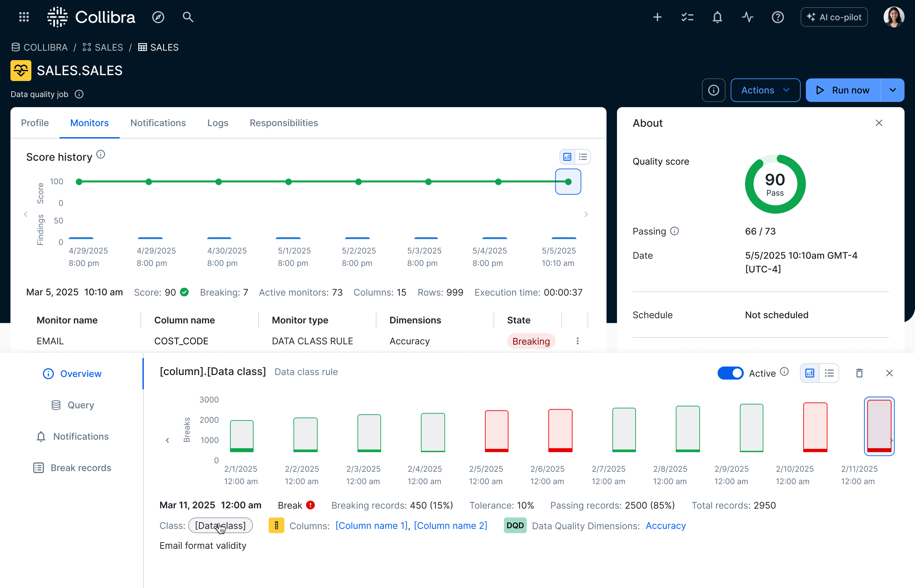Click info icon next to Active toggle
The height and width of the screenshot is (588, 915).
(x=784, y=371)
